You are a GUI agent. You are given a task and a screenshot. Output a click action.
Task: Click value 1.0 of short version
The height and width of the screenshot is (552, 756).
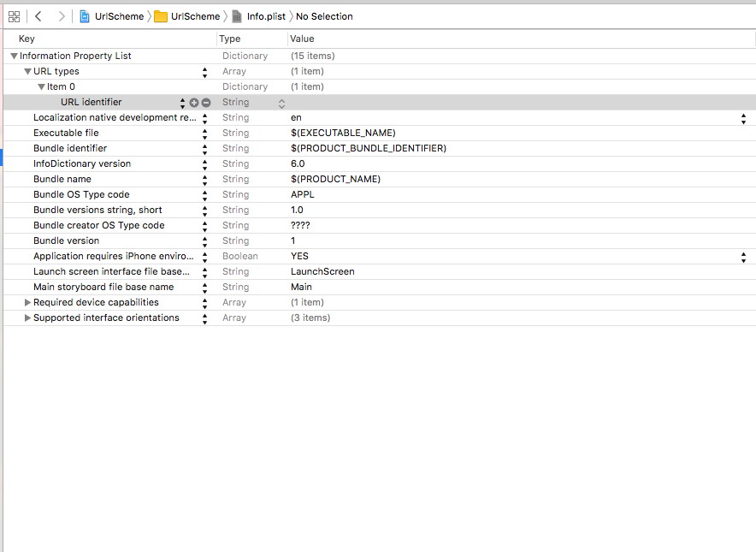(x=297, y=210)
